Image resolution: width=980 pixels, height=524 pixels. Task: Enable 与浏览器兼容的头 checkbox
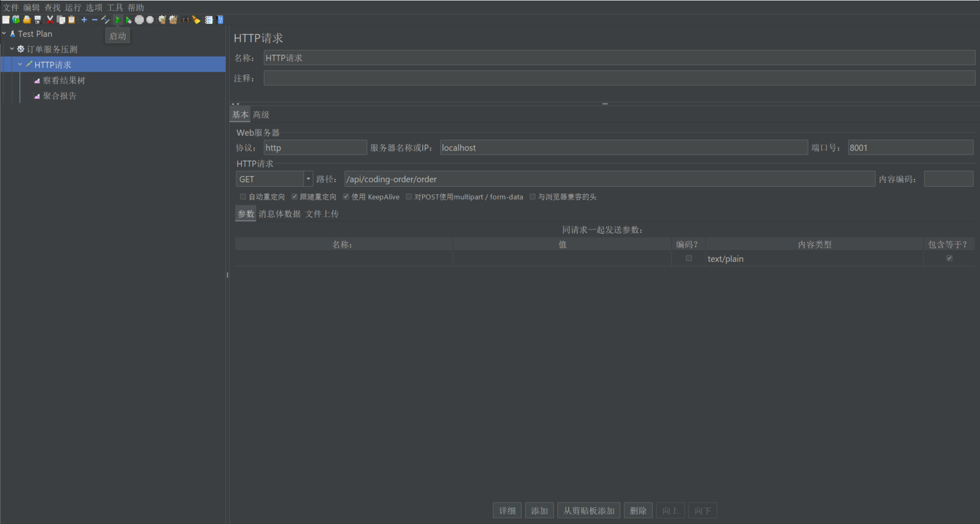tap(532, 196)
